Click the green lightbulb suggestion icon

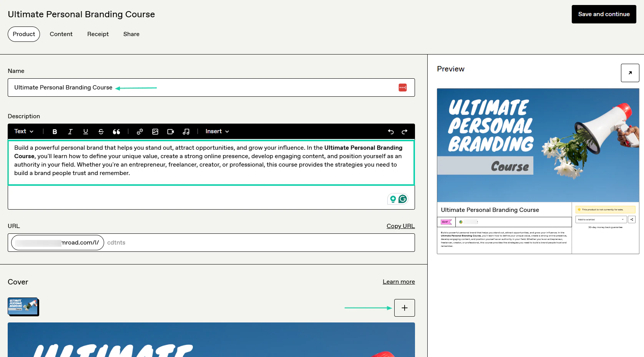(393, 199)
